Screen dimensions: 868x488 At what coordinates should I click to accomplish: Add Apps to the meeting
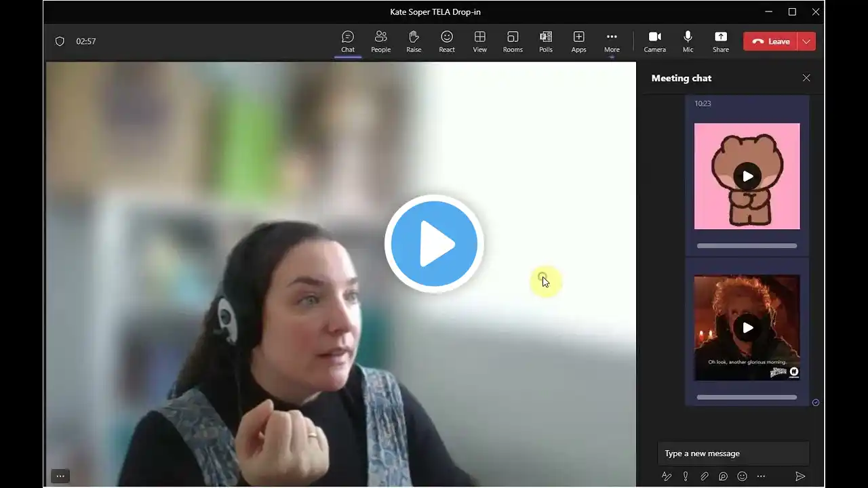[578, 41]
